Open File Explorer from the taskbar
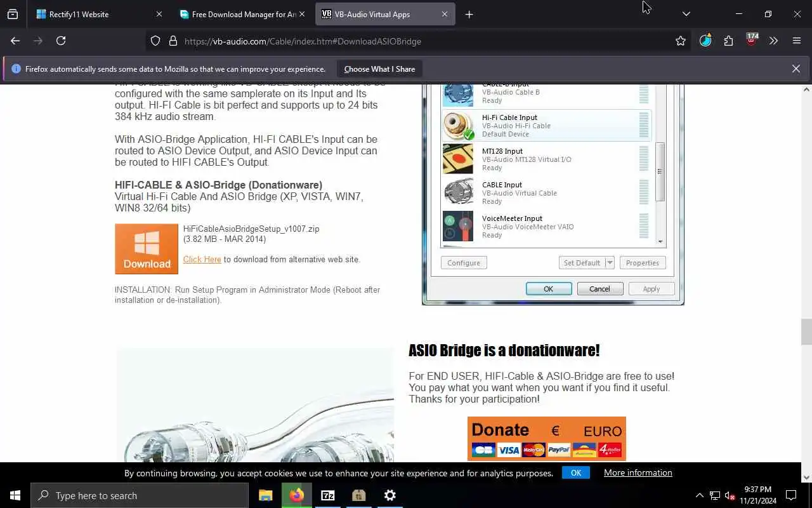Viewport: 812px width, 508px height. [266, 495]
